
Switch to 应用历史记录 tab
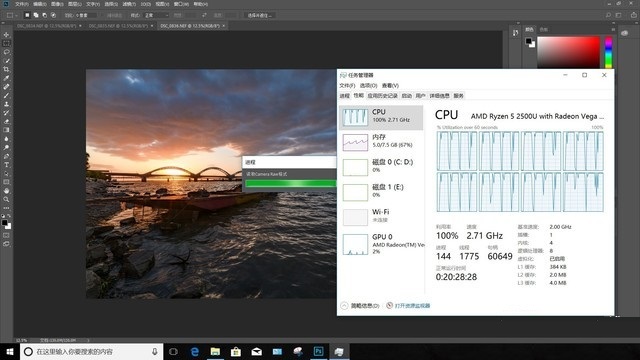pyautogui.click(x=382, y=96)
